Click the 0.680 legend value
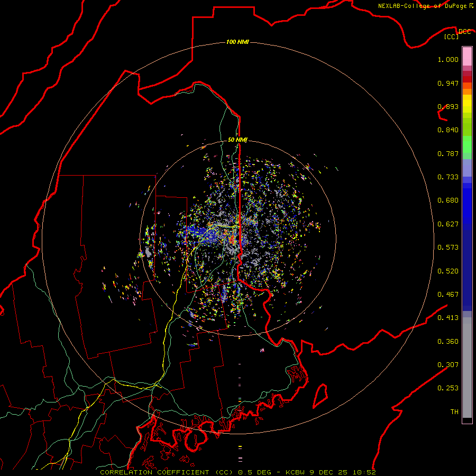 pyautogui.click(x=448, y=200)
